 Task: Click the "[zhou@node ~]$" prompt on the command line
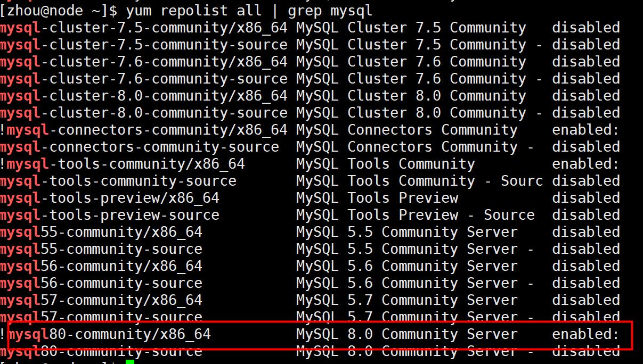pyautogui.click(x=59, y=10)
